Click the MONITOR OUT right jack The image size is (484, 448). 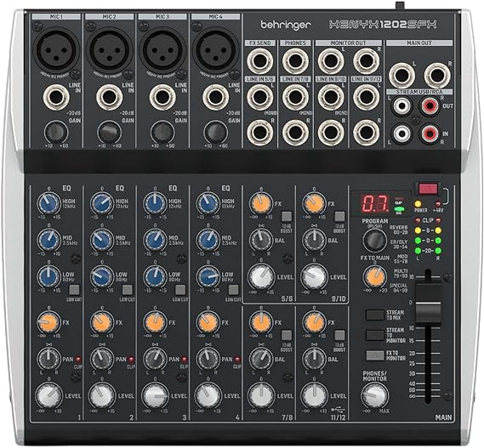click(x=366, y=61)
